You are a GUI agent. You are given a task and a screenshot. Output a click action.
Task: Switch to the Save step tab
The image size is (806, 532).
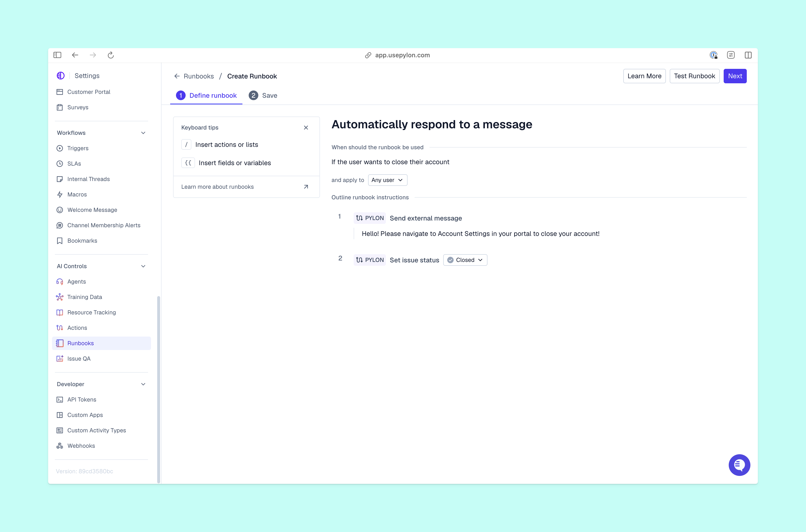[263, 95]
